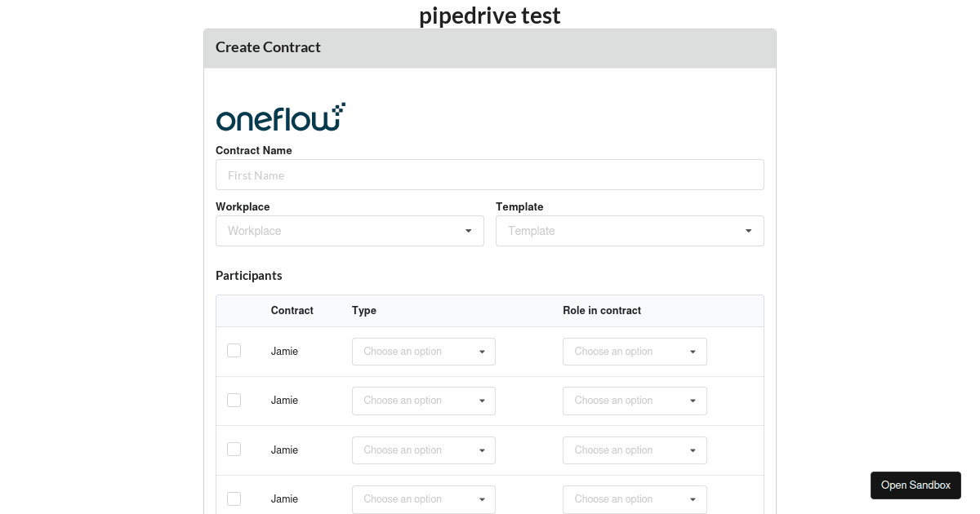Enable the checkbox in the second Jamie row
The image size is (980, 514).
click(x=234, y=400)
